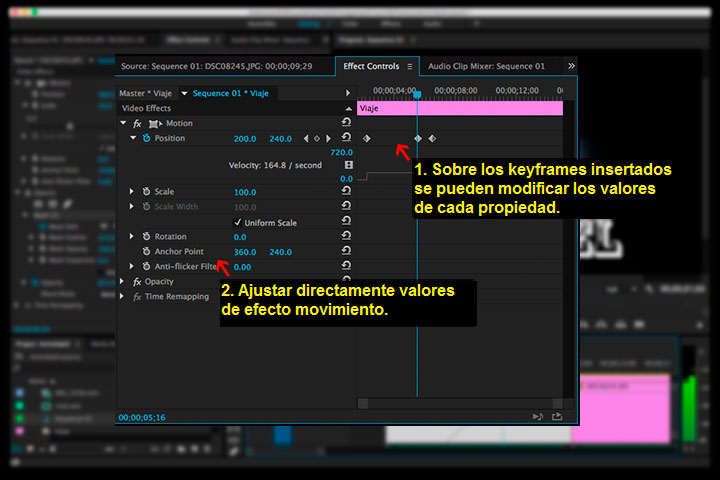
Task: Click the Position Y value 240.0
Action: coord(281,139)
